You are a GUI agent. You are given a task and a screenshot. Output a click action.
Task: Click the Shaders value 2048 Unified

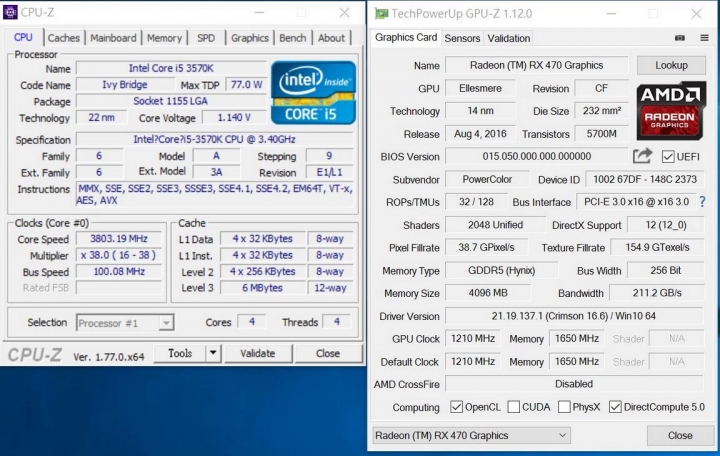[x=495, y=225]
